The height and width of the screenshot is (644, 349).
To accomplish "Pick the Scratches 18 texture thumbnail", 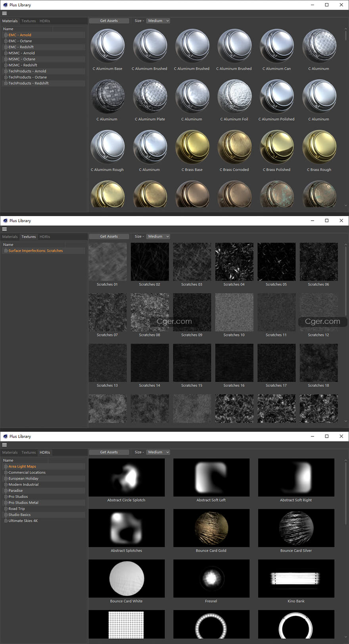I will [319, 363].
